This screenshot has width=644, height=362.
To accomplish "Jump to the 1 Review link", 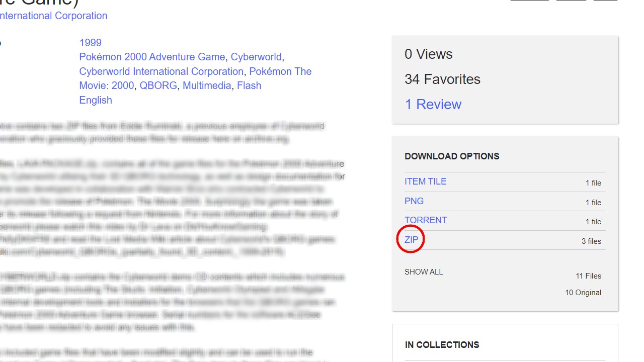I will tap(433, 105).
